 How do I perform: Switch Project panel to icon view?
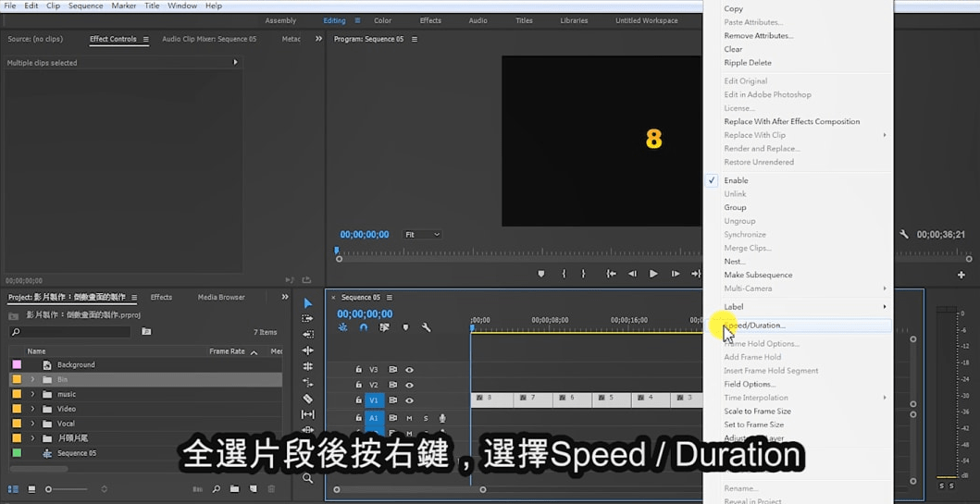[31, 489]
